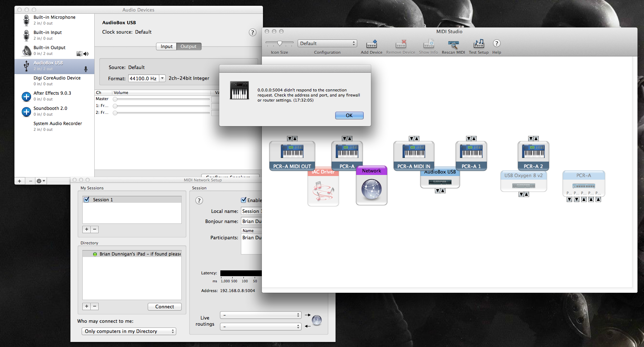Select the PCR-A MIDI IN device
This screenshot has height=347, width=644.
point(414,155)
